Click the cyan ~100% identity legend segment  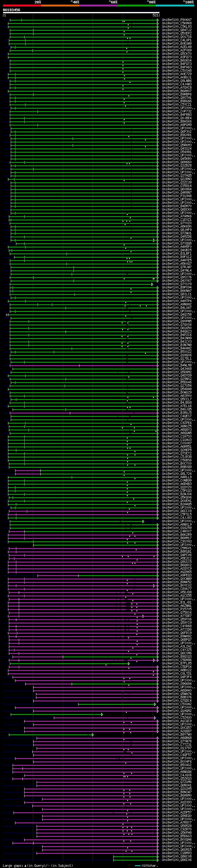coord(175,6)
